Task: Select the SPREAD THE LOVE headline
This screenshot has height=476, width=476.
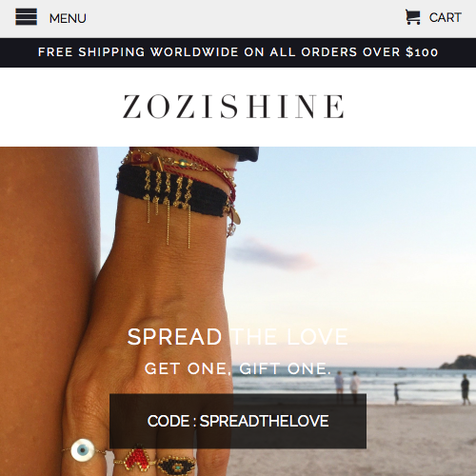Action: pos(238,336)
